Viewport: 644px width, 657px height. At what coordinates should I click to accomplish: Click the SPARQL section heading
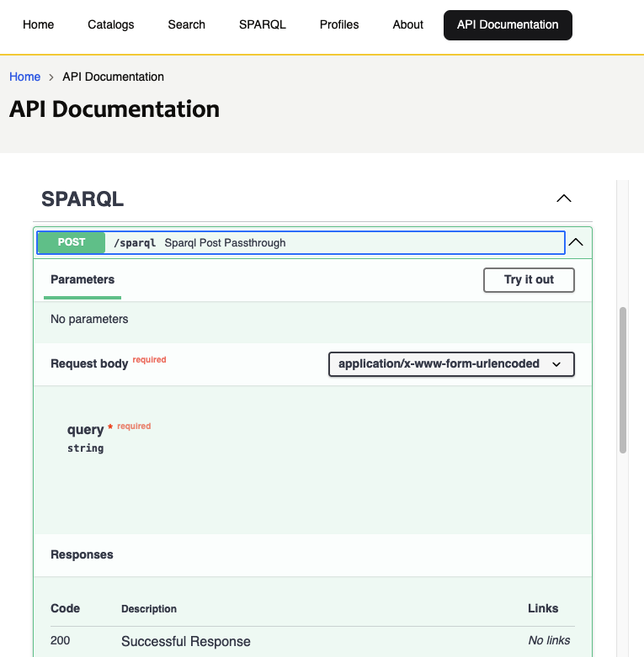pos(82,199)
